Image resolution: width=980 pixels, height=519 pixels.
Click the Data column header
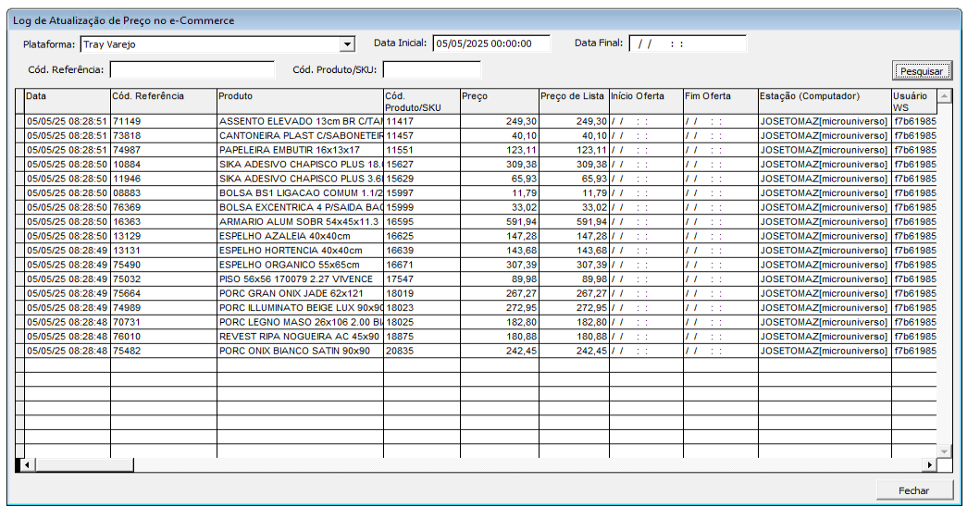tap(68, 101)
